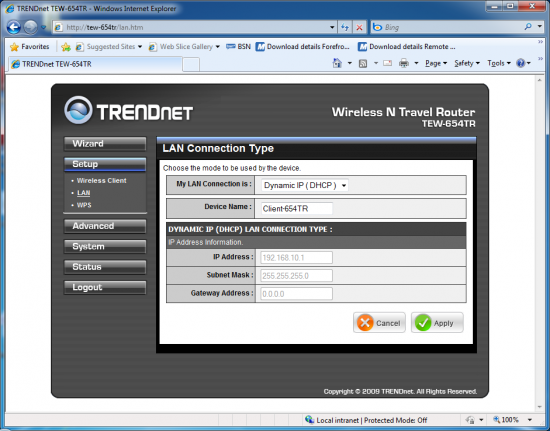Click the Print icon in command bar
550x431 pixels.
pos(404,63)
